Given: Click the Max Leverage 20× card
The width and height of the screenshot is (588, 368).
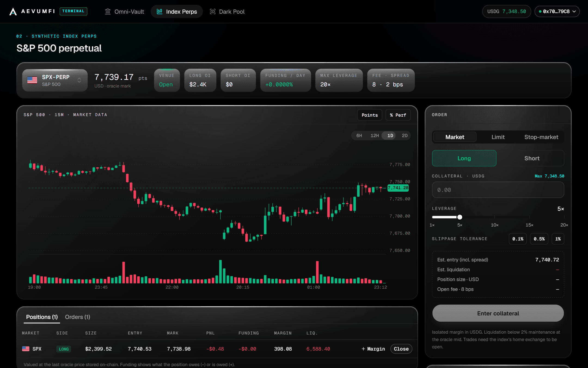Looking at the screenshot, I should click(x=339, y=80).
